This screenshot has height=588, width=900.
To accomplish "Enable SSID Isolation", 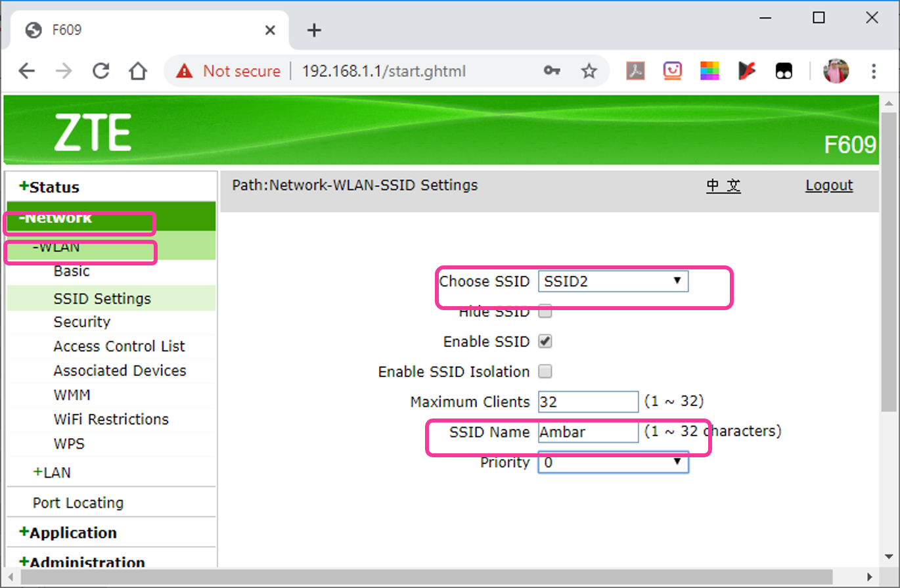I will pyautogui.click(x=545, y=371).
